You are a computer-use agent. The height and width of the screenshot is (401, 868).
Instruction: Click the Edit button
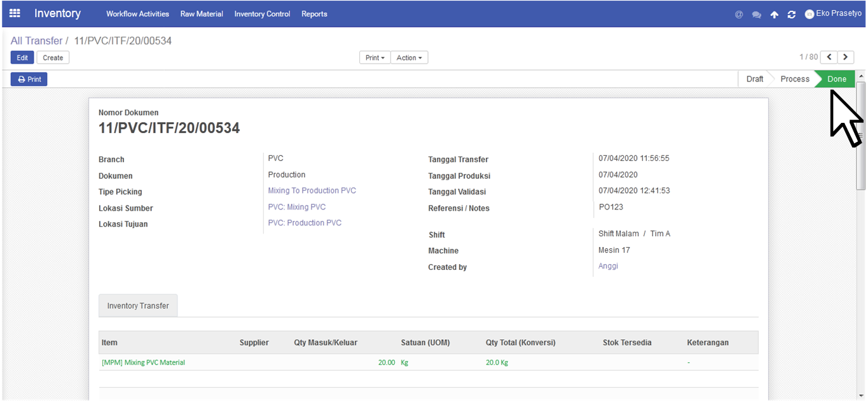22,58
